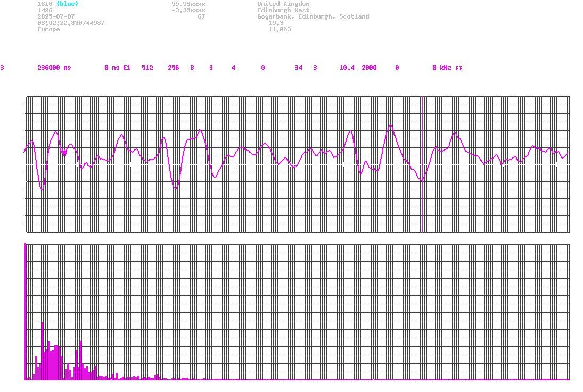Click the vertical magenta marker line in the waveform
Image resolution: width=583 pixels, height=392 pixels.
tap(422, 164)
